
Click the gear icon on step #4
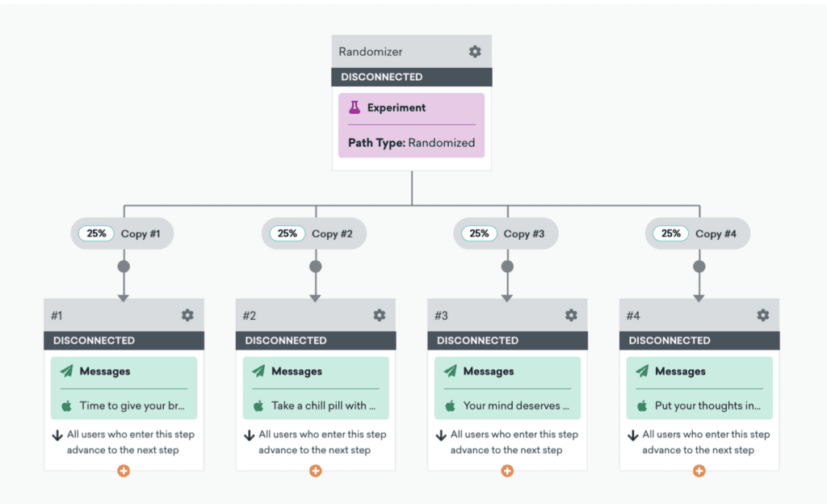pos(762,315)
